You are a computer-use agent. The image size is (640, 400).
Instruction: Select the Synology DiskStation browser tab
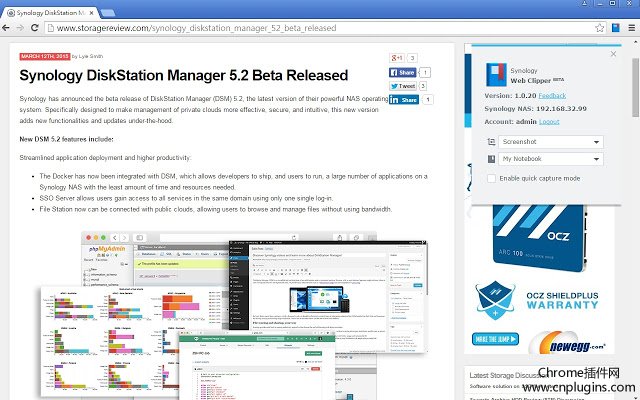(51, 13)
